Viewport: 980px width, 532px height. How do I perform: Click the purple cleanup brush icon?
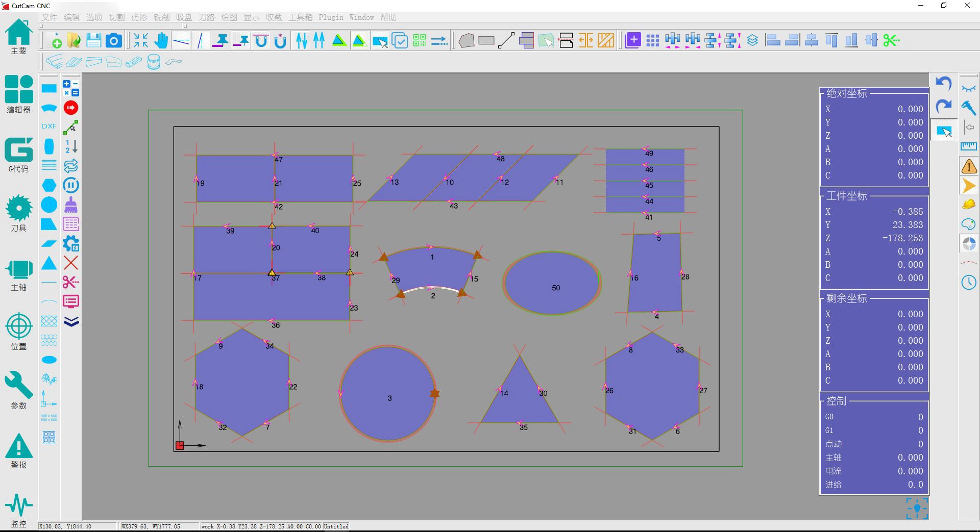coord(70,205)
